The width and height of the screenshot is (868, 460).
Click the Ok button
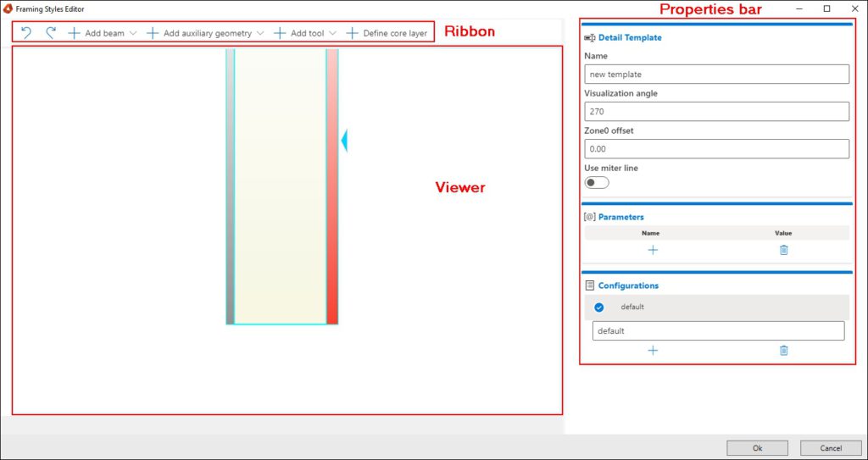pos(757,448)
